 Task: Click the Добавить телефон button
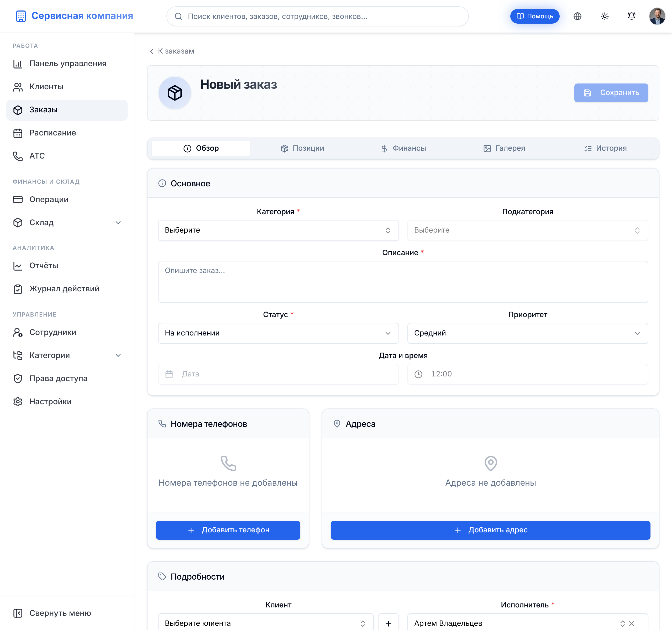pyautogui.click(x=228, y=530)
